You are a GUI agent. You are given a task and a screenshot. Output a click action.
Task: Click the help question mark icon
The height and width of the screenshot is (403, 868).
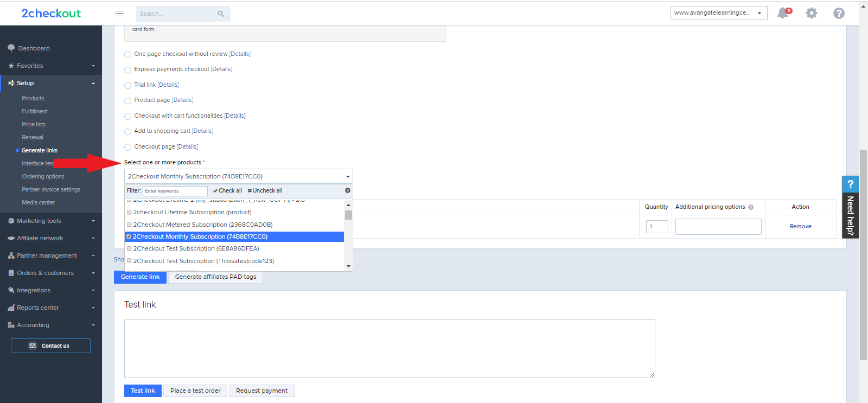coord(839,13)
